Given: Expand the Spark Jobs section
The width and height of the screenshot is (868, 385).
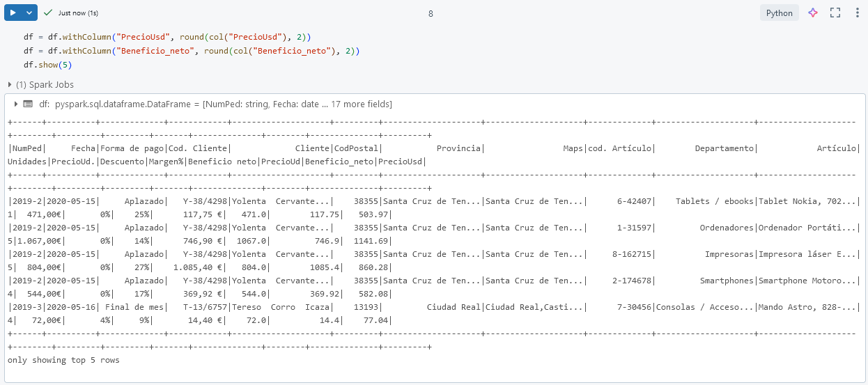Looking at the screenshot, I should [x=9, y=84].
